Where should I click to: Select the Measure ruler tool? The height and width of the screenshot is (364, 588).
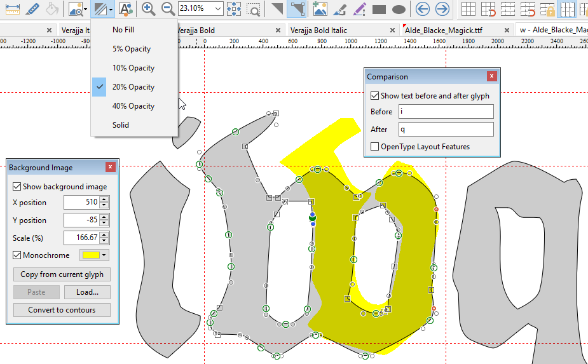pyautogui.click(x=12, y=9)
